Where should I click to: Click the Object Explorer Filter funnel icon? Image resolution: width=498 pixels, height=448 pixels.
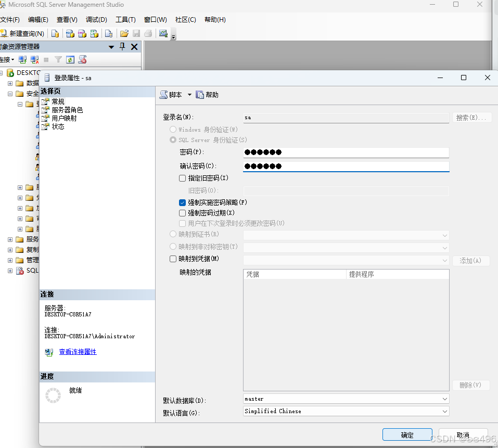tap(58, 59)
